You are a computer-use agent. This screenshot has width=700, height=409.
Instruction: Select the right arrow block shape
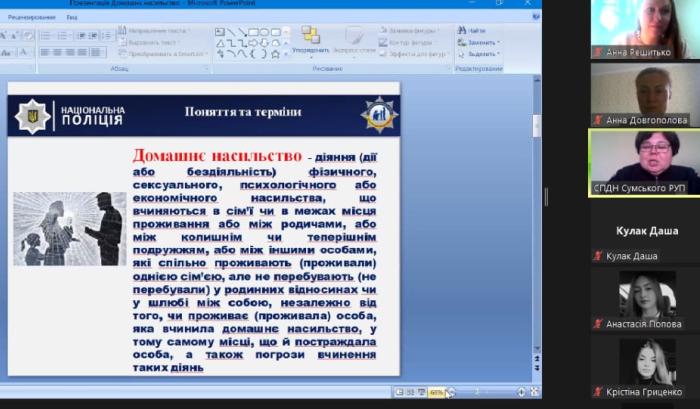coord(253,43)
